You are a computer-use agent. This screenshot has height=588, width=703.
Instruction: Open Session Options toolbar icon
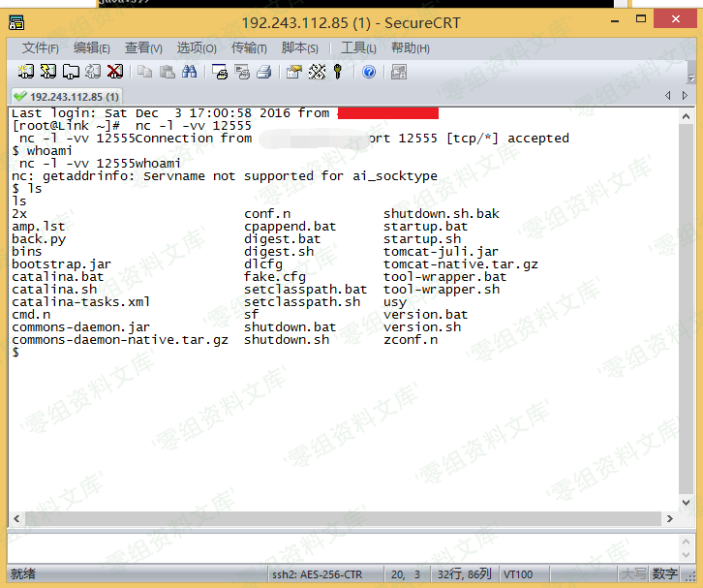click(293, 72)
